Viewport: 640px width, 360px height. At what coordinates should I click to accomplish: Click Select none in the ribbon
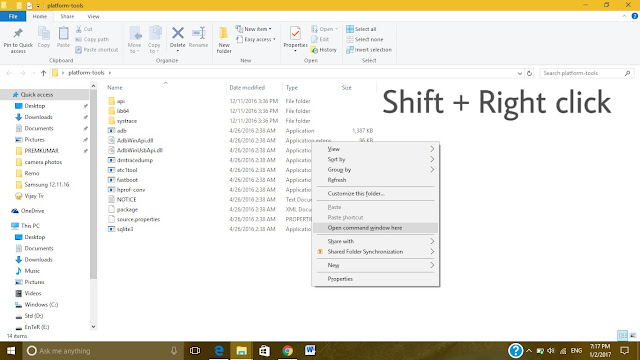(365, 39)
